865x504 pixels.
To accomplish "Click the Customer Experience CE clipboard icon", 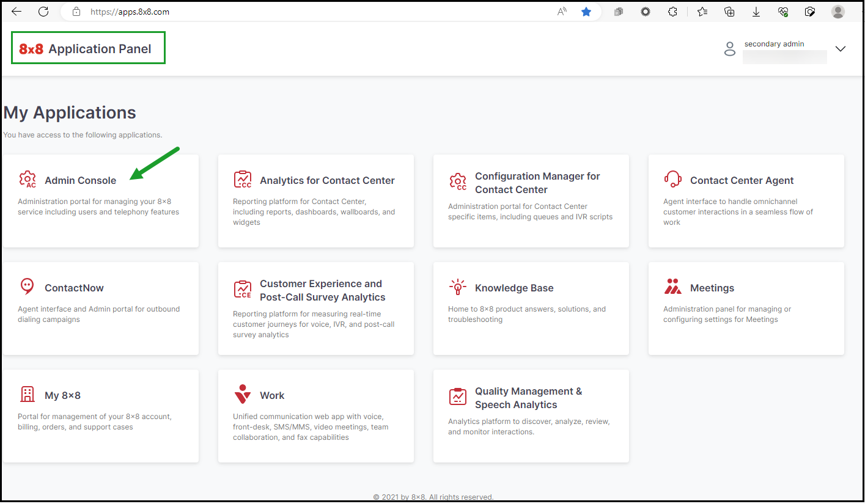I will click(x=243, y=290).
